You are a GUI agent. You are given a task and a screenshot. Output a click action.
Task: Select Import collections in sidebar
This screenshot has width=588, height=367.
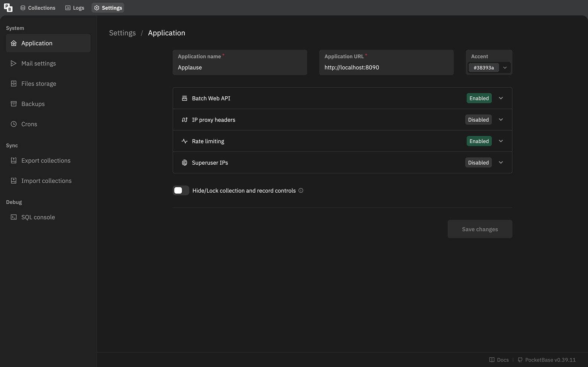click(x=48, y=181)
